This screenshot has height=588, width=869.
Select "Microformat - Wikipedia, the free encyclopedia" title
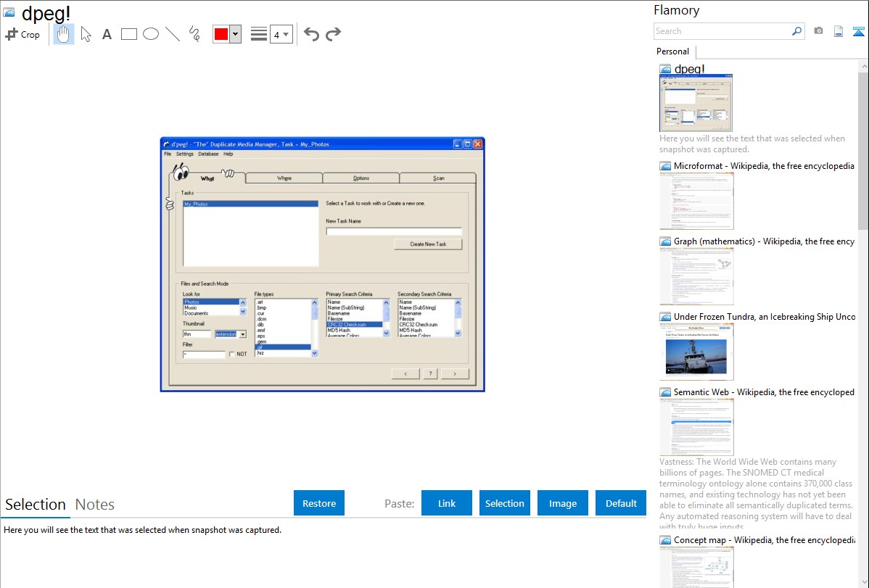coord(764,166)
